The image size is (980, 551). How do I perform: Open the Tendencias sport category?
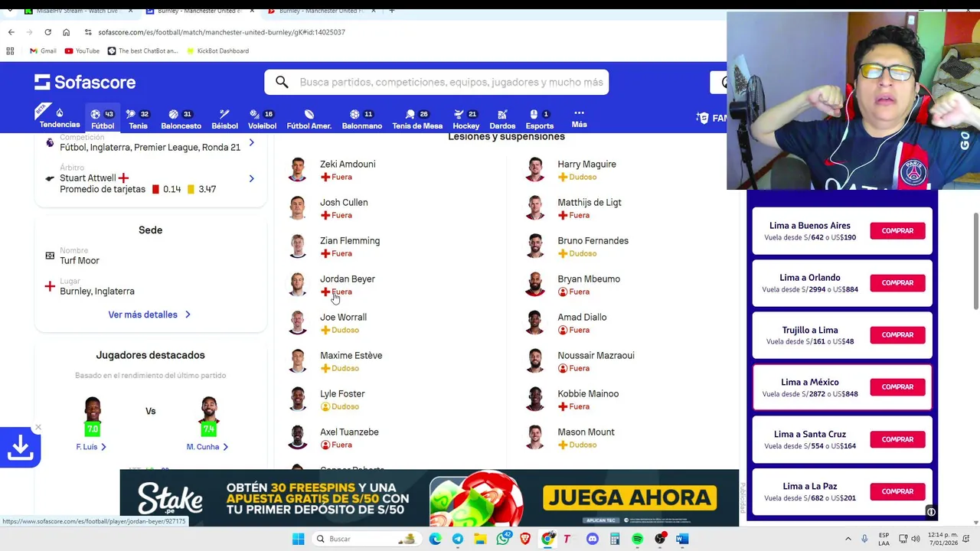60,119
